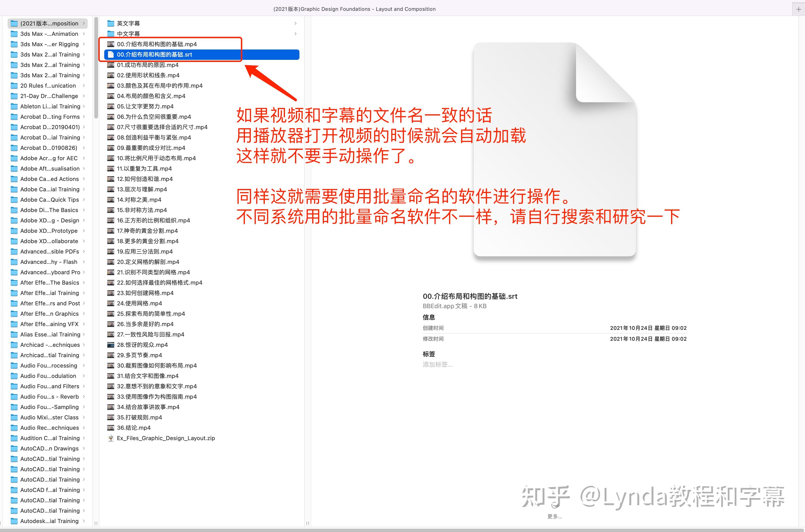Expand the 英文字幕 folder chevron
The width and height of the screenshot is (805, 532).
click(295, 23)
